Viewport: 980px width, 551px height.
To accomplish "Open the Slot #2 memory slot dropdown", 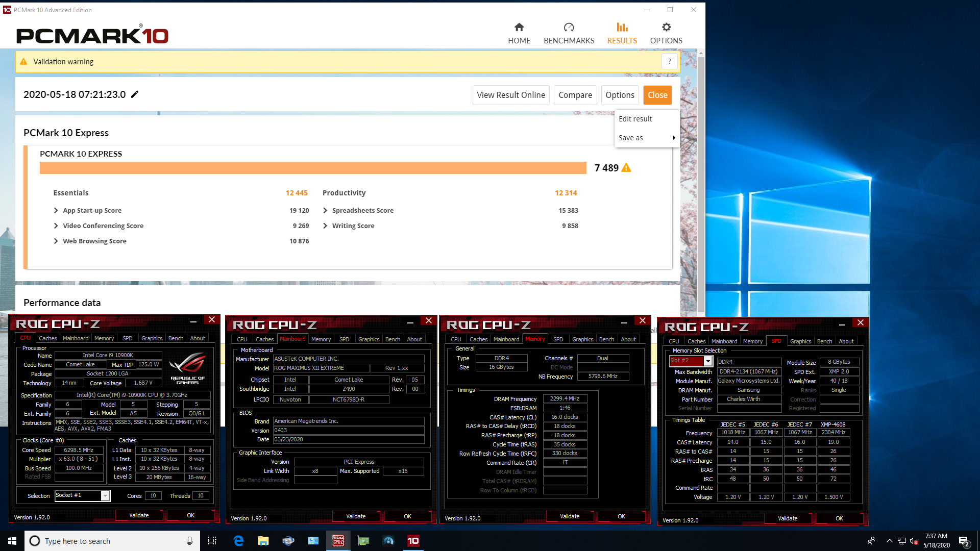I will 708,361.
